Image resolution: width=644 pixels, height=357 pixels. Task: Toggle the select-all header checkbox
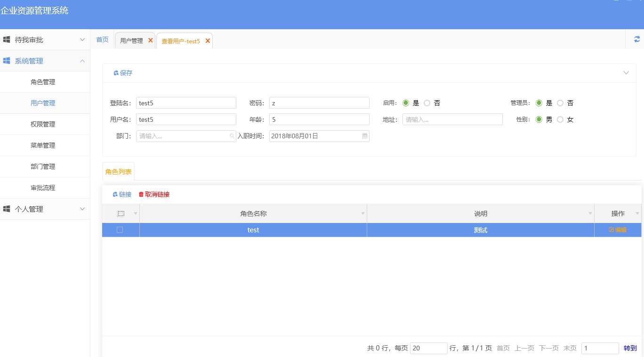[x=121, y=214]
